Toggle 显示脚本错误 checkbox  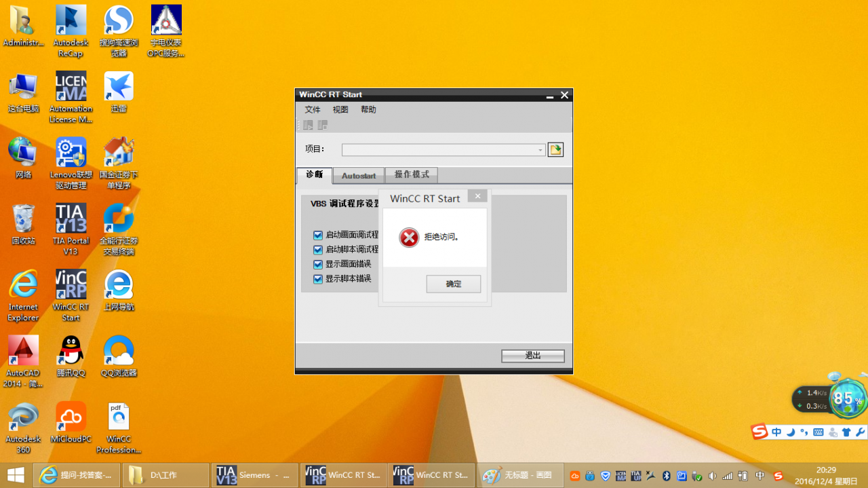[318, 279]
